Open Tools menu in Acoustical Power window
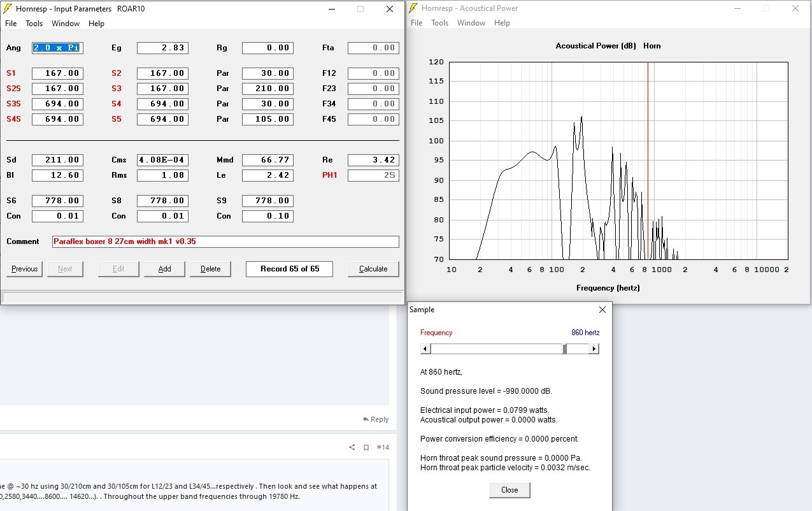 [x=439, y=23]
